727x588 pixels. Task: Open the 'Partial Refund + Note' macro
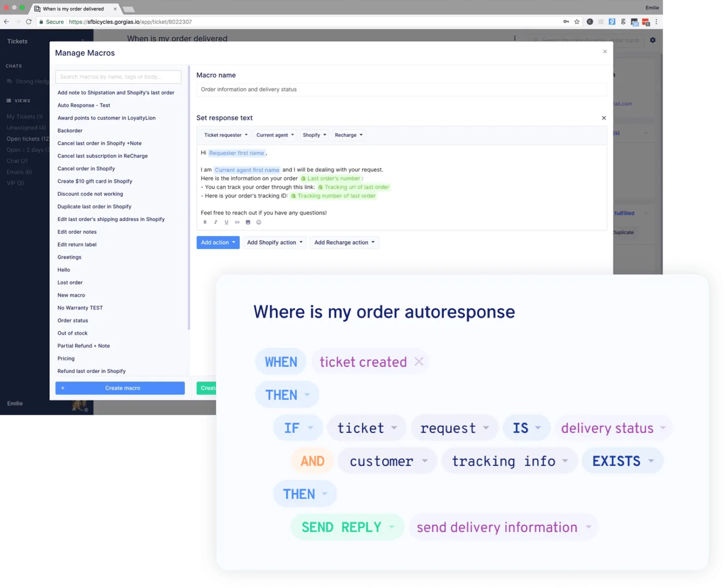84,346
